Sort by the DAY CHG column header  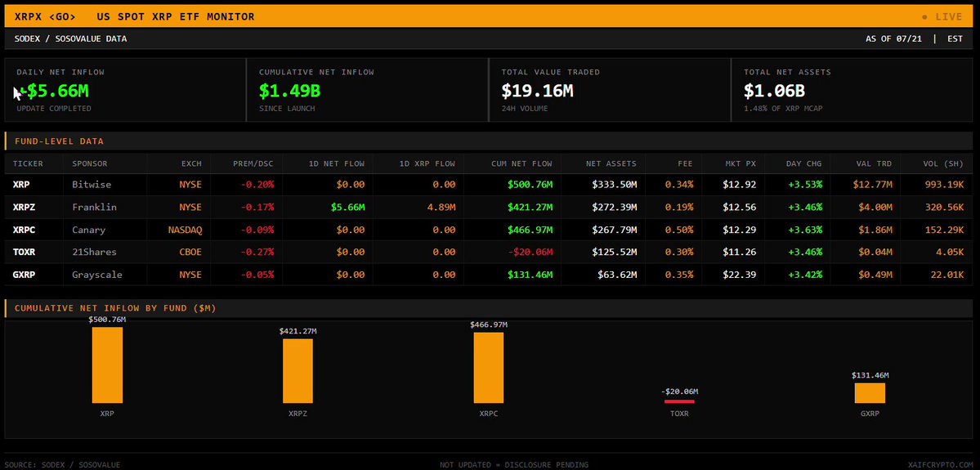pos(803,163)
